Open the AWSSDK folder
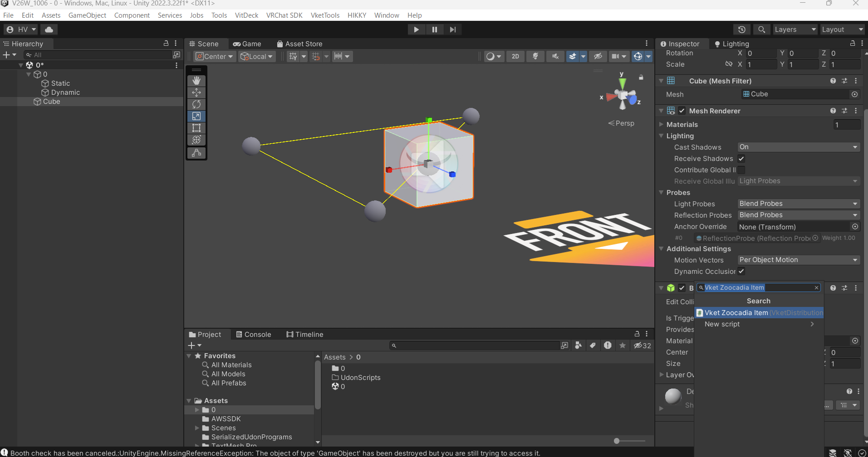Viewport: 868px width, 457px height. (x=226, y=419)
